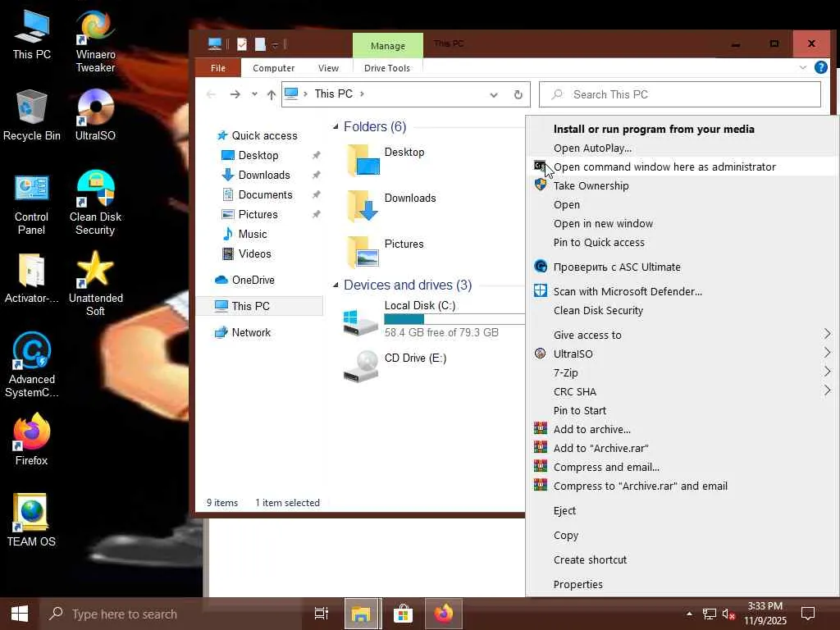Select the Activator folder on desktop
This screenshot has width=840, height=630.
[x=32, y=279]
